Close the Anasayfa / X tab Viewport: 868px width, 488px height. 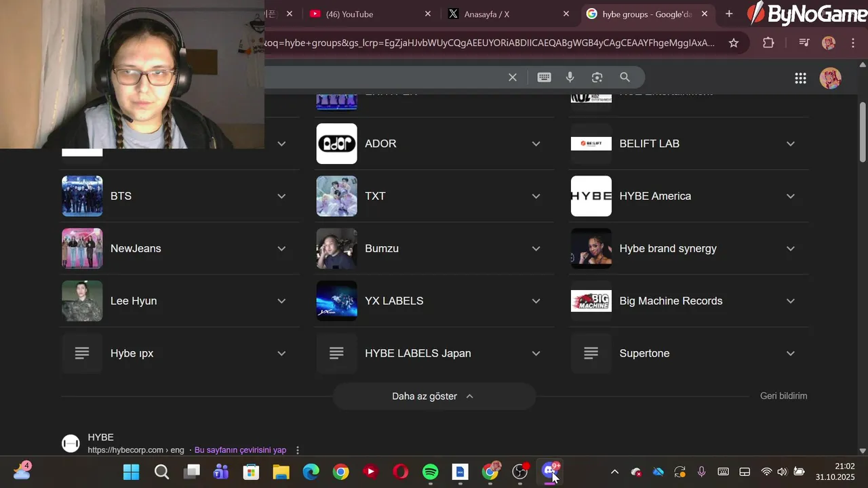566,14
